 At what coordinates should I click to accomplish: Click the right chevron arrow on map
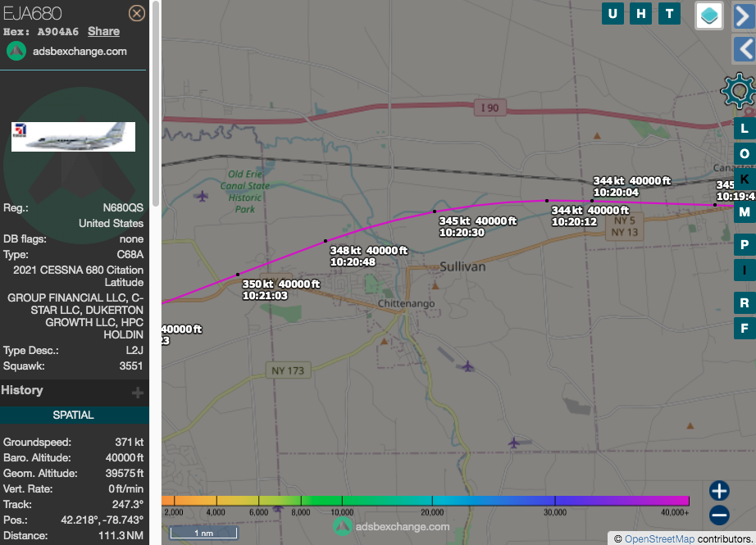pos(744,16)
